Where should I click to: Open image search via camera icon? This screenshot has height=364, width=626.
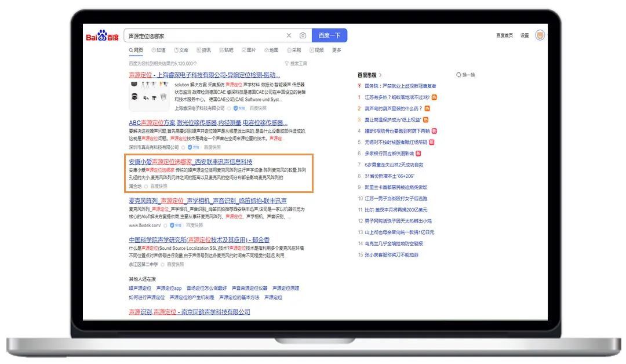(303, 36)
